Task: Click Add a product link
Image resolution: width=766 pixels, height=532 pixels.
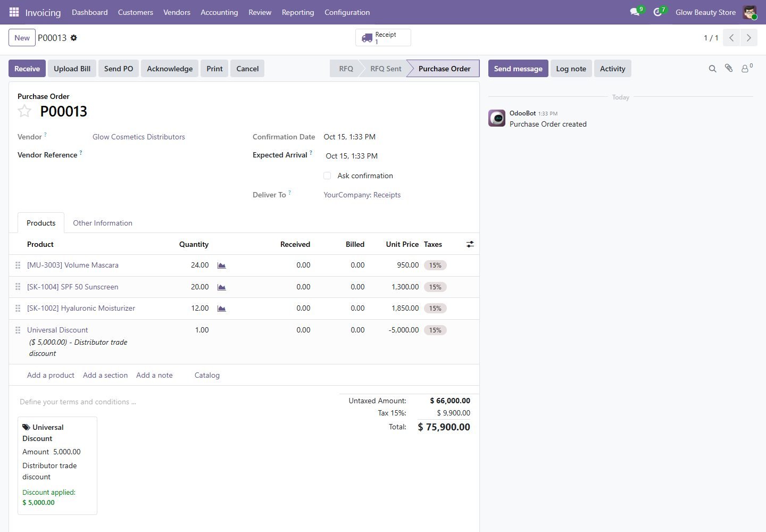Action: [51, 375]
